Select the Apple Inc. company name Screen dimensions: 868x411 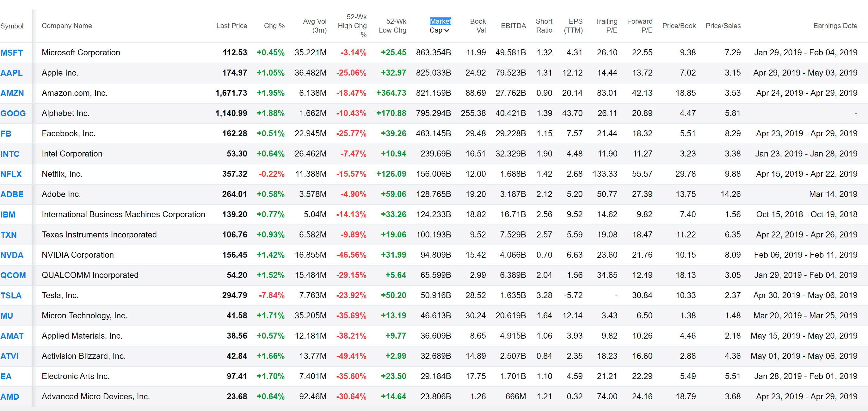[60, 73]
